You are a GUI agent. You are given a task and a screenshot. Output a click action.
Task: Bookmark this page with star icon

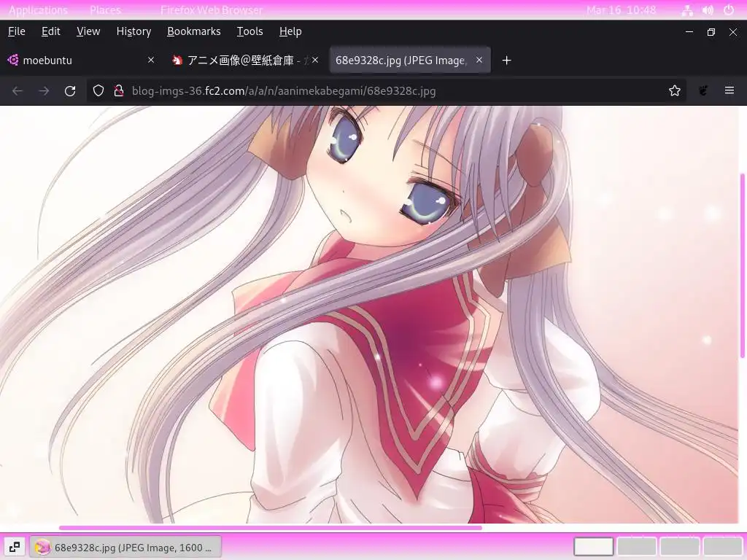pyautogui.click(x=674, y=90)
